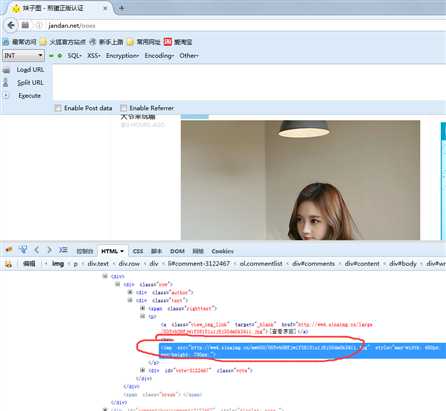
Task: Select img in the Firebug breadcrumb
Action: click(x=58, y=264)
